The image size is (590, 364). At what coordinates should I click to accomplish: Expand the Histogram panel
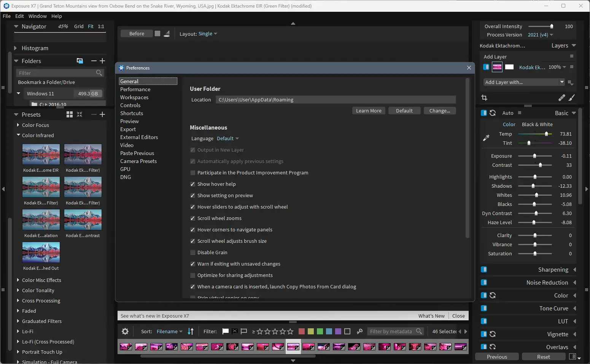click(x=15, y=48)
